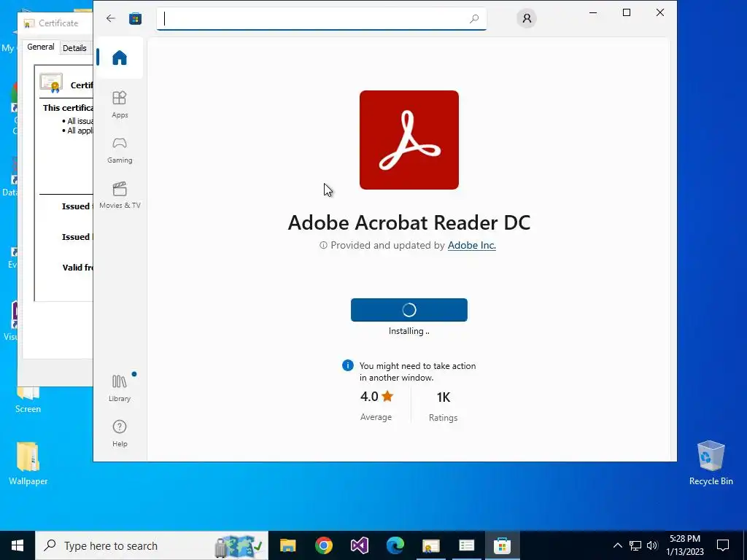Go back in Microsoft Store
747x560 pixels.
[x=111, y=18]
